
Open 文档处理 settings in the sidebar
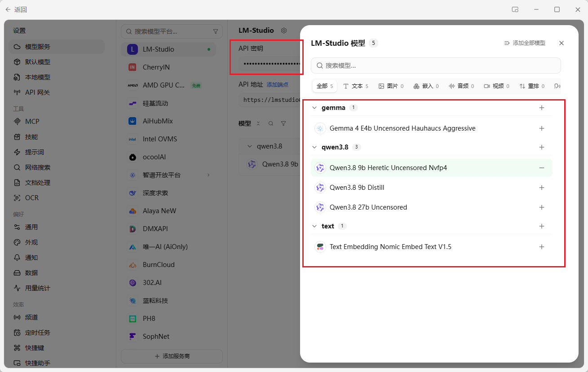pyautogui.click(x=56, y=183)
